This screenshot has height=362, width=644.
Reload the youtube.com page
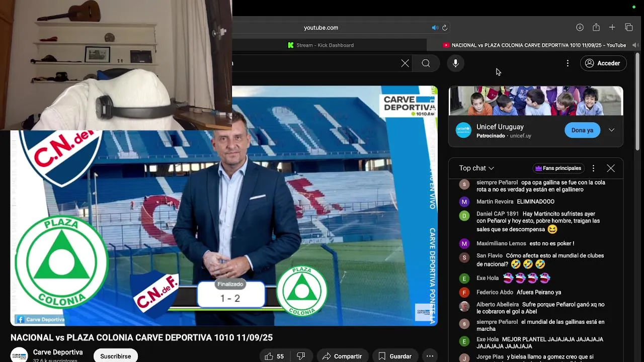point(445,28)
